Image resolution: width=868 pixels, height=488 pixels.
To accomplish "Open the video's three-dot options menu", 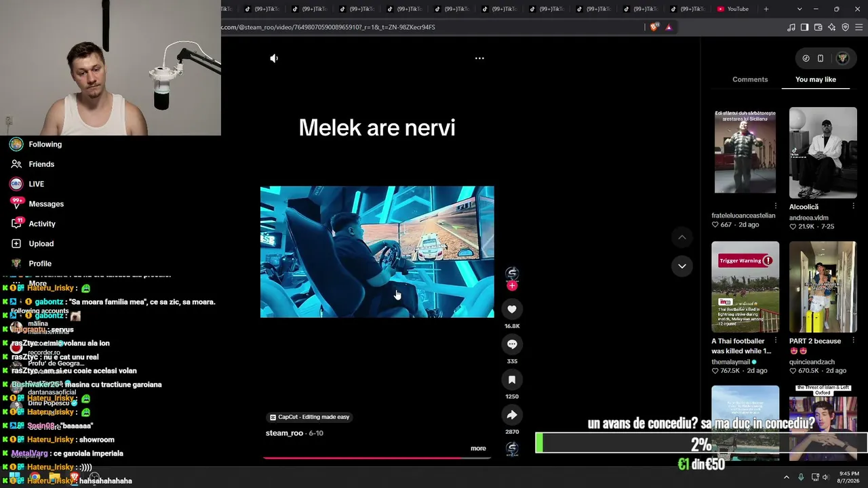I will [479, 58].
